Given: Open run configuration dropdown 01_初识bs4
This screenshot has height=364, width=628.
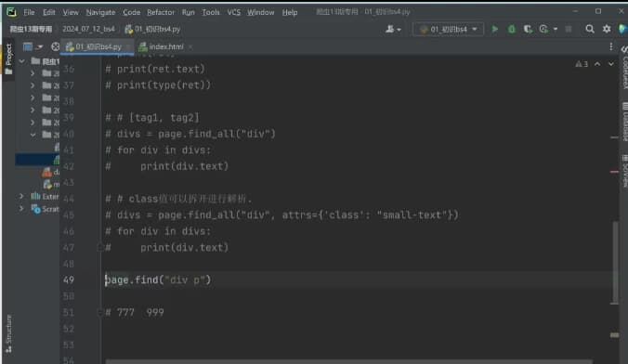Looking at the screenshot, I should [x=448, y=29].
